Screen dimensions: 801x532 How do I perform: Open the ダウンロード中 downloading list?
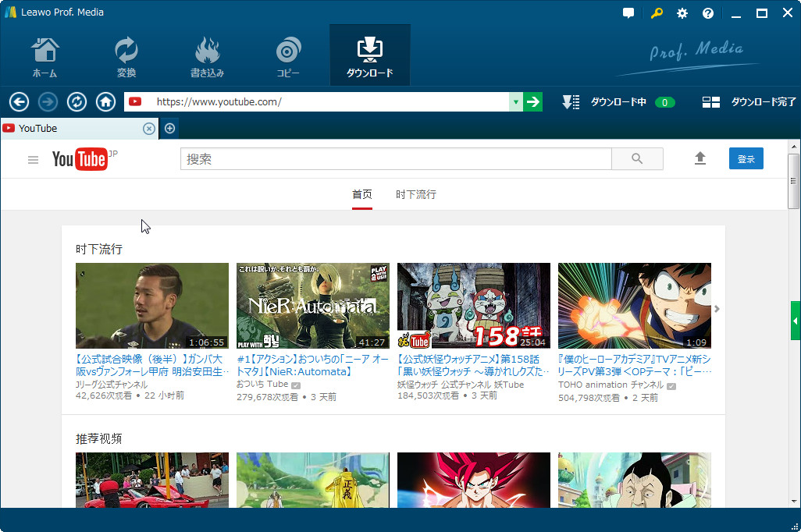[618, 102]
